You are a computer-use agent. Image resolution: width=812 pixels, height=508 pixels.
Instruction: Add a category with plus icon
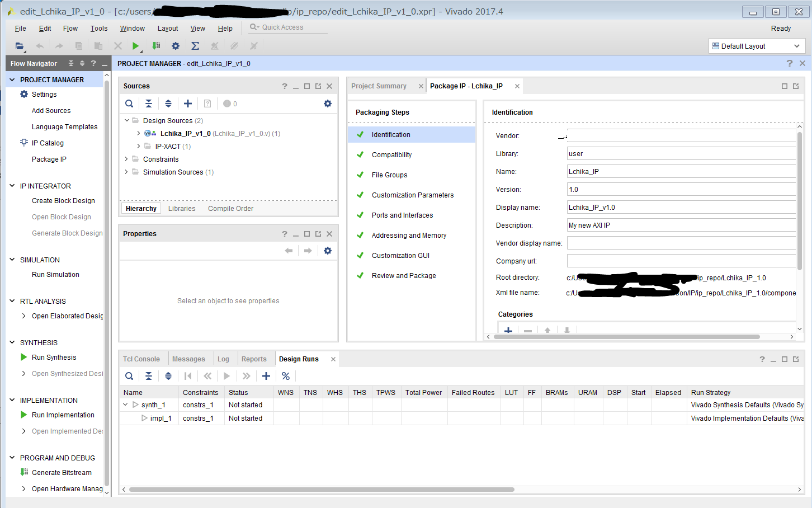click(508, 331)
